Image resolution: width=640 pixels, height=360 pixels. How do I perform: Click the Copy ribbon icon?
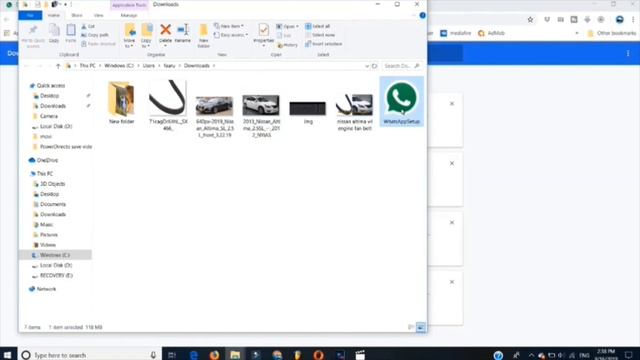pyautogui.click(x=54, y=33)
